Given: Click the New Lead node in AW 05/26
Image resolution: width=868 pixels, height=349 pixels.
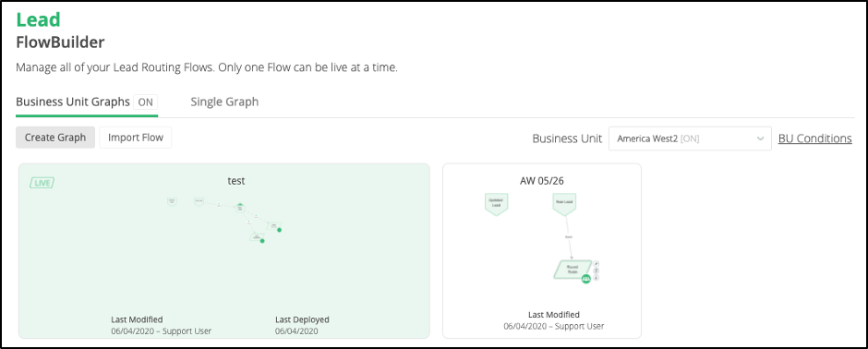Looking at the screenshot, I should click(566, 204).
